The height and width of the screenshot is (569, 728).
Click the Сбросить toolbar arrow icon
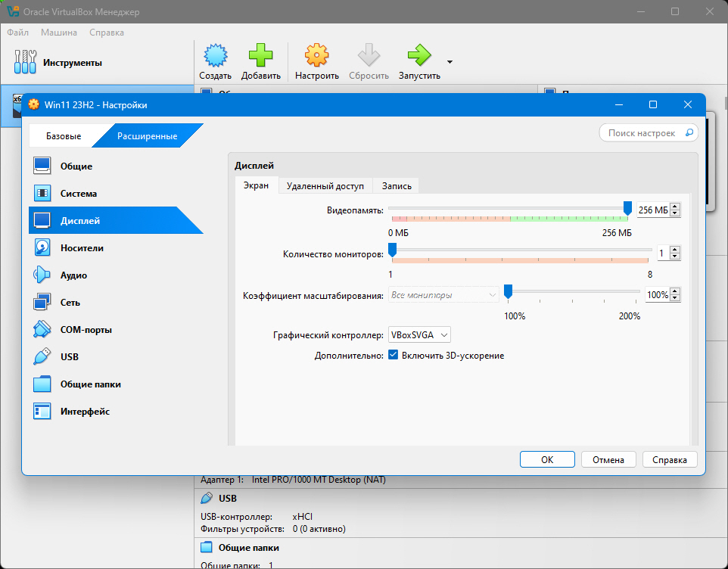(x=369, y=55)
